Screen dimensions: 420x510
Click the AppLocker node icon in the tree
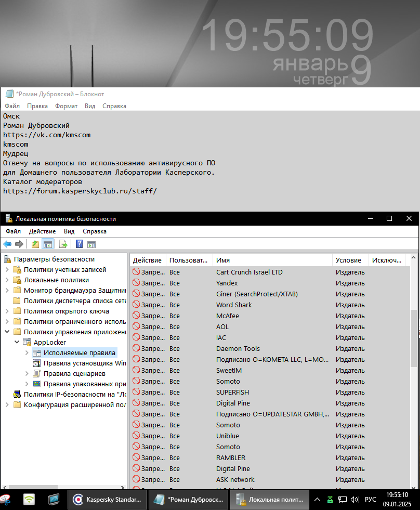coord(27,342)
